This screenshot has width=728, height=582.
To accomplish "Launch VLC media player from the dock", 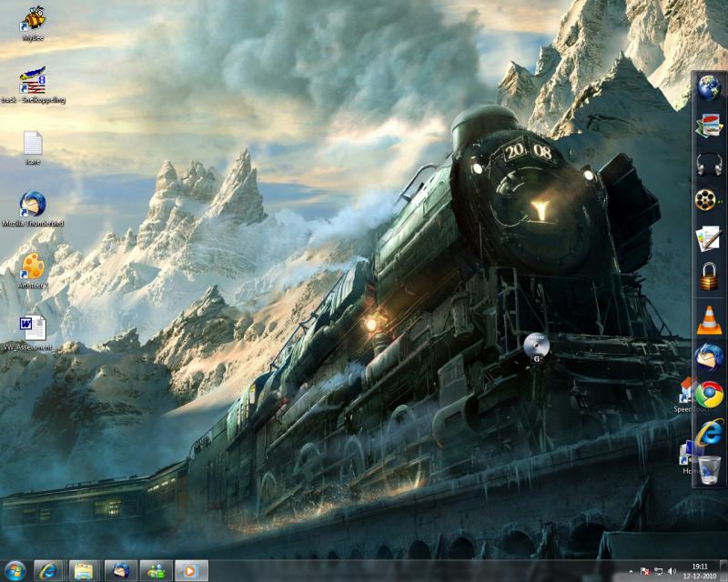I will click(709, 320).
